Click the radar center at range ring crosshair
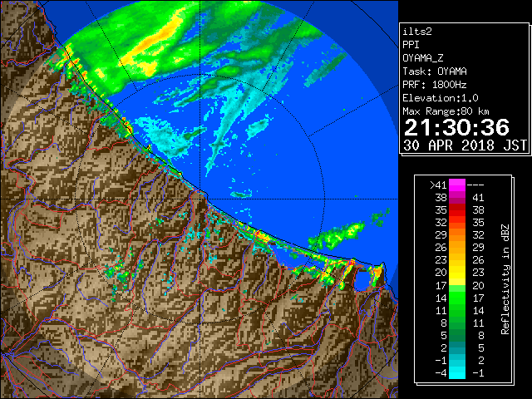This screenshot has width=532, height=399. pos(200,199)
